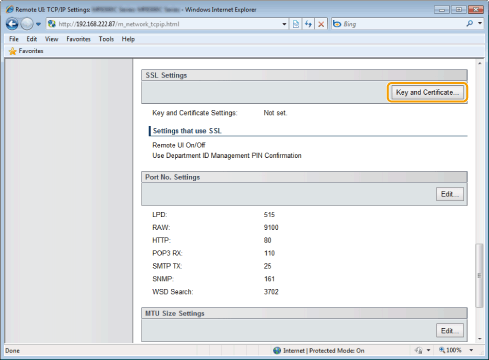This screenshot has height=360, width=489.
Task: Click the LPD port value 515
Action: click(269, 215)
